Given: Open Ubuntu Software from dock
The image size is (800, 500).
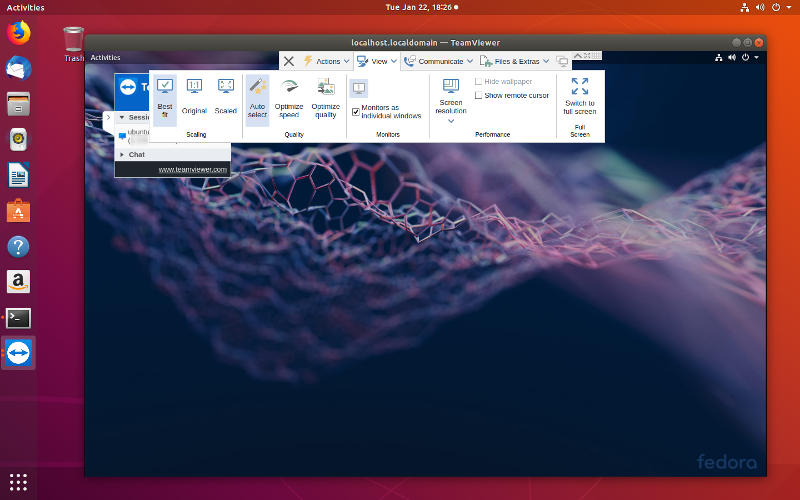Looking at the screenshot, I should click(18, 211).
